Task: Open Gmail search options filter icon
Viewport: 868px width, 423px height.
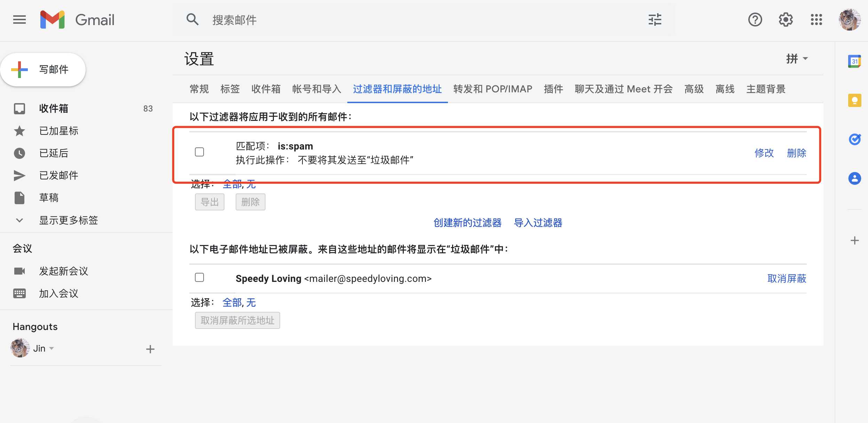Action: coord(655,20)
